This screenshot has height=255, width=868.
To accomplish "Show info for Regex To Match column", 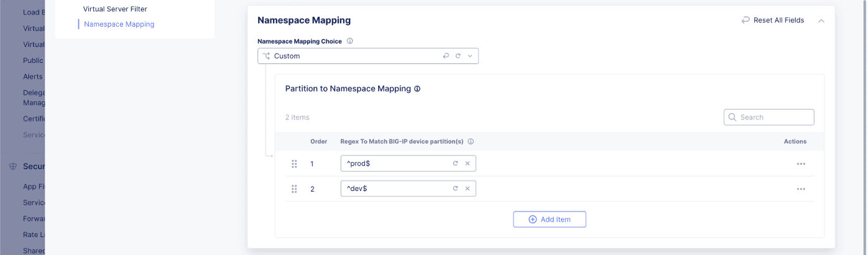I will click(x=471, y=141).
